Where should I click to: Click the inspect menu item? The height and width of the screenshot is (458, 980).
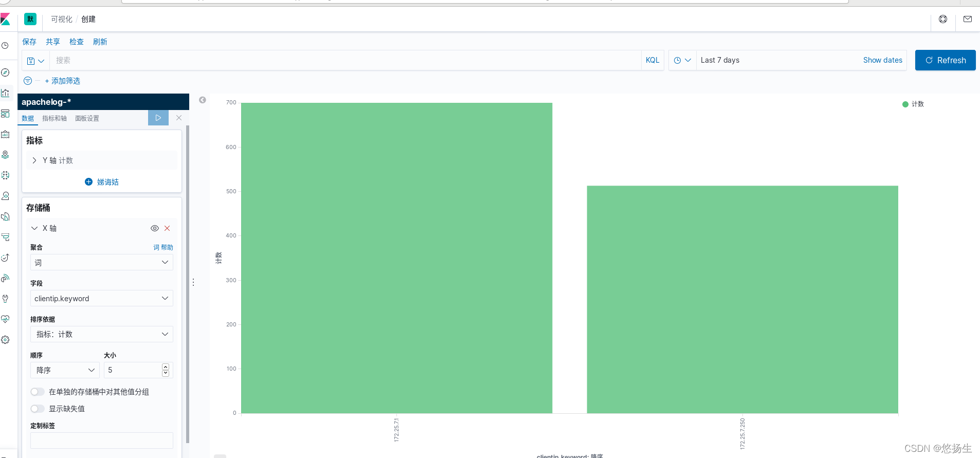[x=77, y=42]
